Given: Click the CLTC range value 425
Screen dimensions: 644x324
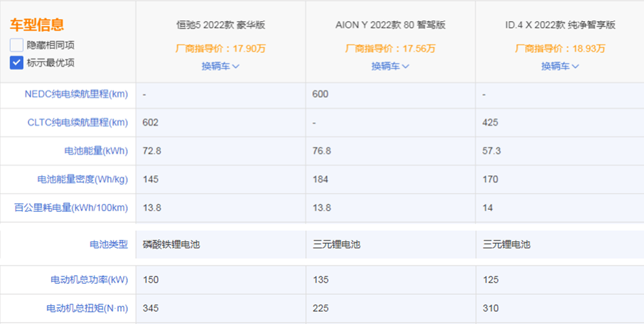Looking at the screenshot, I should tap(490, 123).
